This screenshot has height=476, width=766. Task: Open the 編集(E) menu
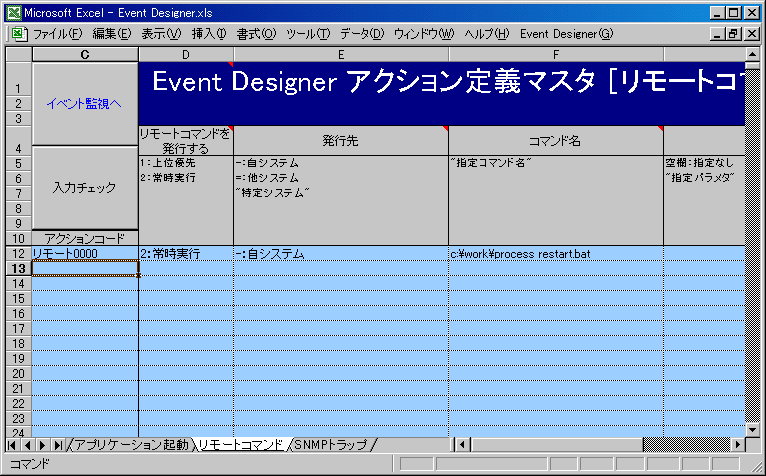click(112, 34)
